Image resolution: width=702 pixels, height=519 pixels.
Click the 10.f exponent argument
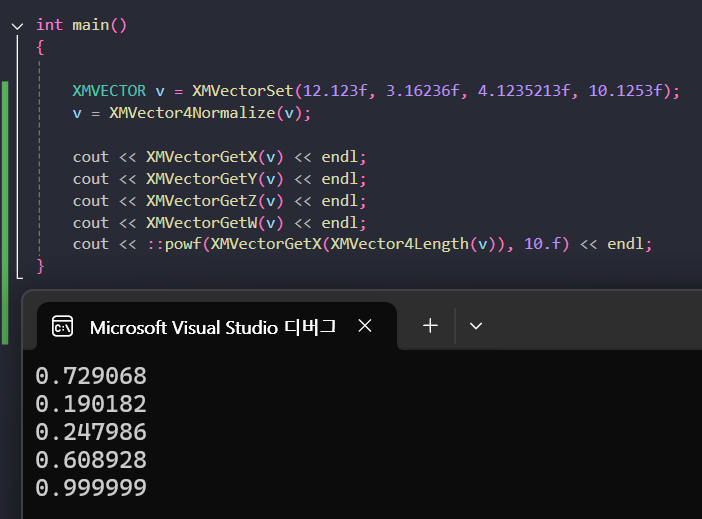pos(543,244)
